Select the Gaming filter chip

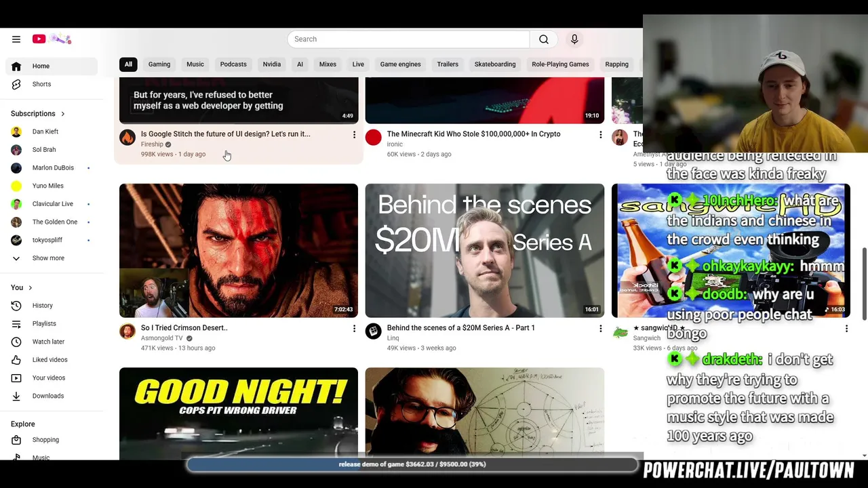(x=159, y=64)
